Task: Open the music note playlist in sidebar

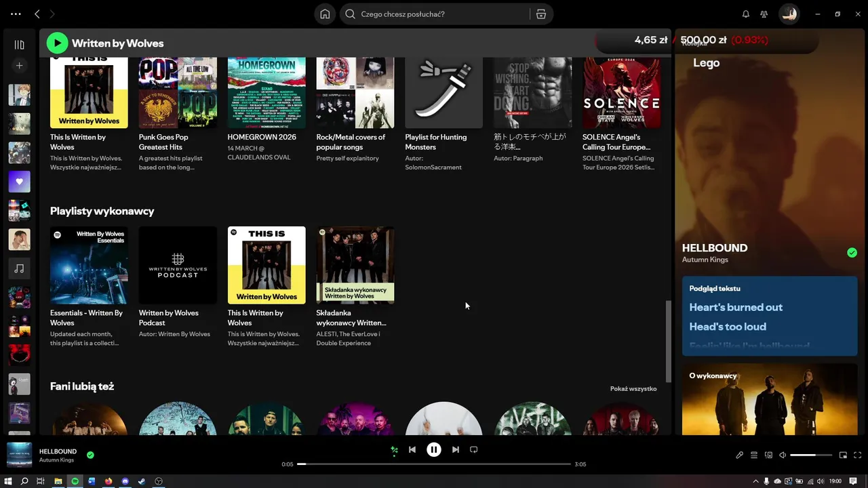Action: [x=19, y=268]
